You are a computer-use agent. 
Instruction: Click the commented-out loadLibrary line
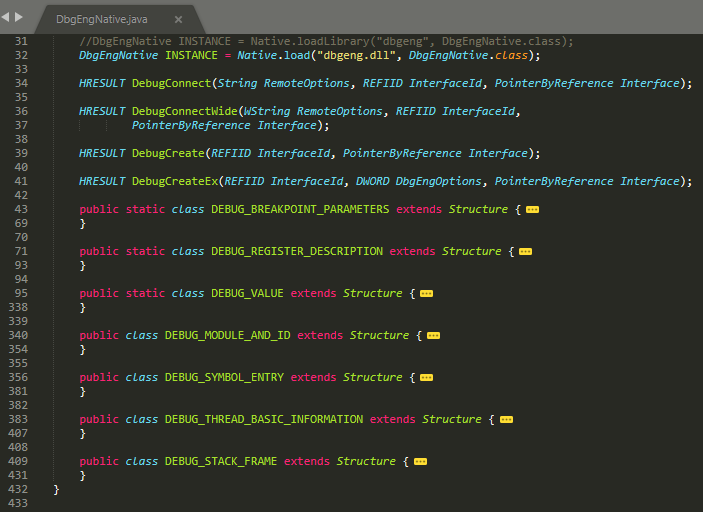326,41
